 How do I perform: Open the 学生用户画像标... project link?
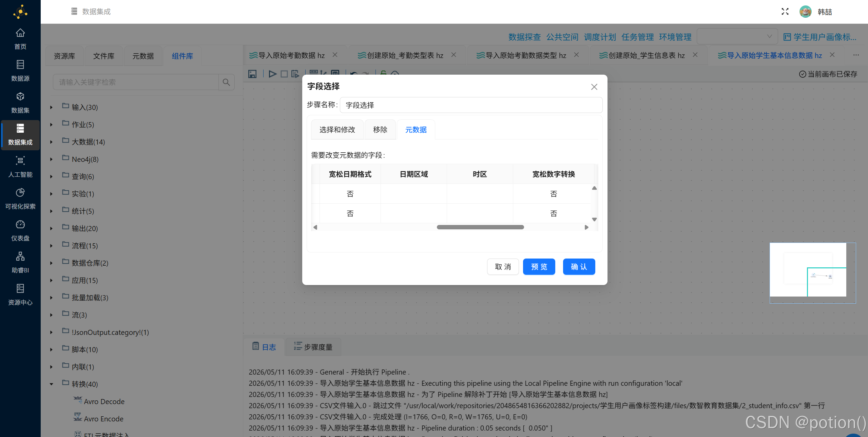click(x=820, y=37)
